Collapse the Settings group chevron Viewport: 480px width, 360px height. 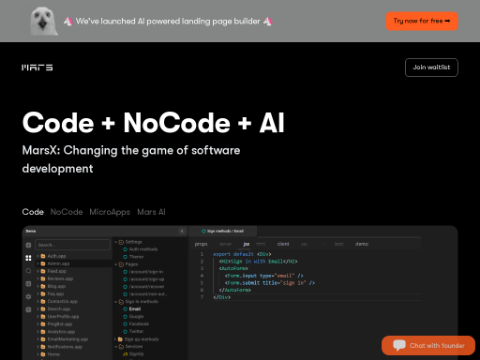116,242
